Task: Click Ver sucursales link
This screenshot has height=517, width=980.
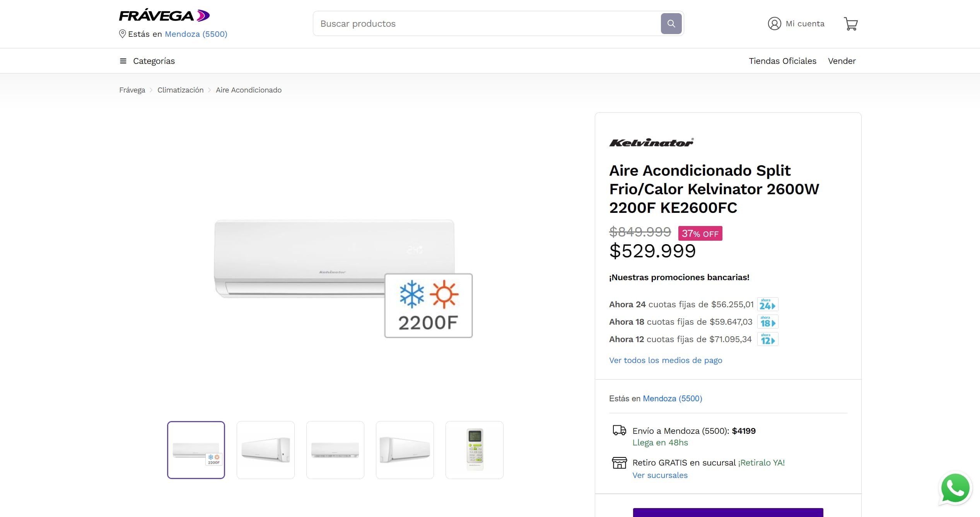Action: coord(660,475)
